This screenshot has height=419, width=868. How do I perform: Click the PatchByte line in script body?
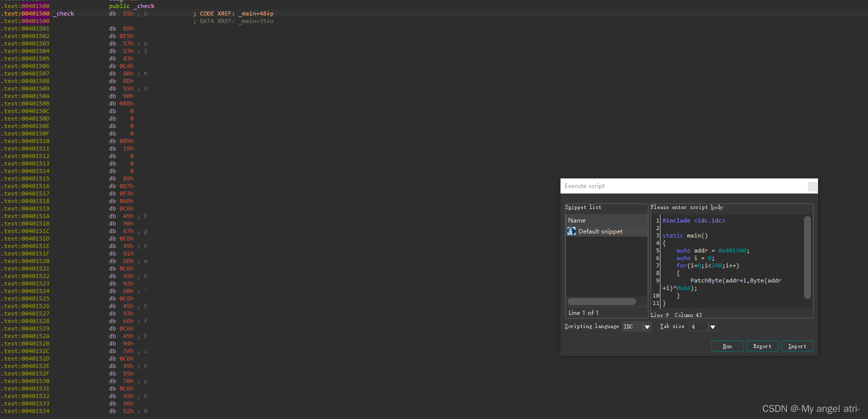pyautogui.click(x=735, y=280)
